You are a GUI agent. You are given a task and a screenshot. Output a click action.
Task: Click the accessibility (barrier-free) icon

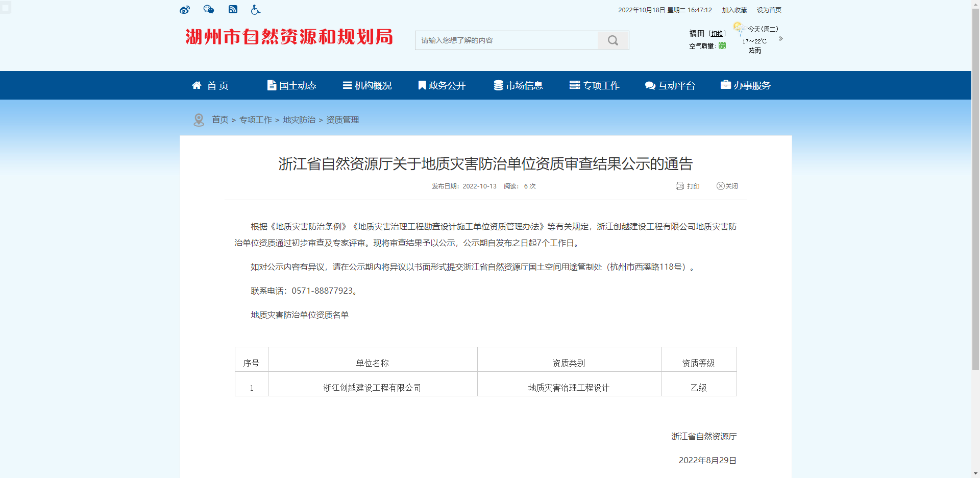pyautogui.click(x=255, y=9)
